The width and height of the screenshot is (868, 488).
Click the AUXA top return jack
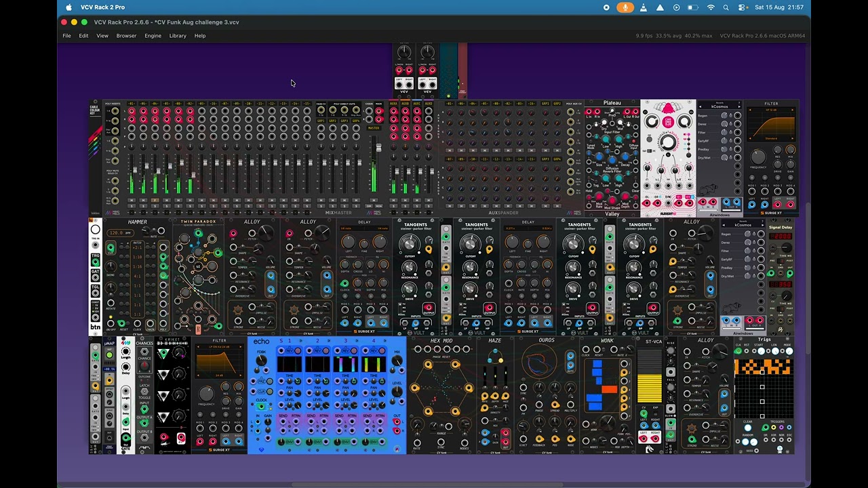coord(393,110)
